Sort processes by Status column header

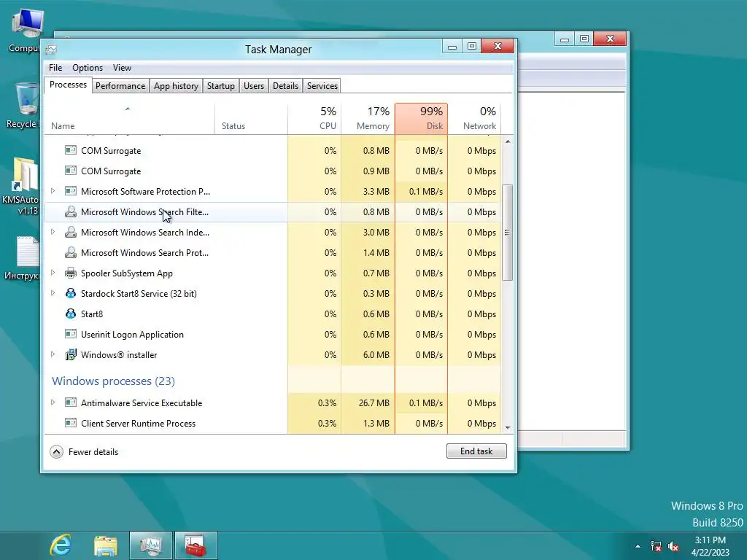[x=251, y=118]
